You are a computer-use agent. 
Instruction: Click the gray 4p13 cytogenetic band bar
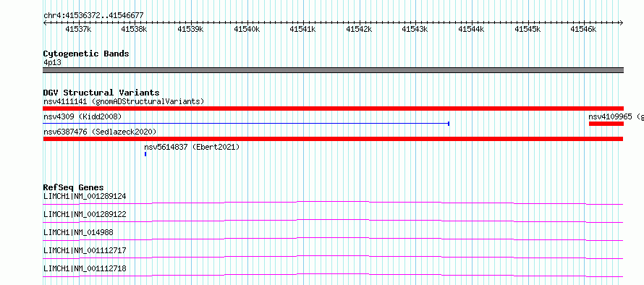click(333, 70)
